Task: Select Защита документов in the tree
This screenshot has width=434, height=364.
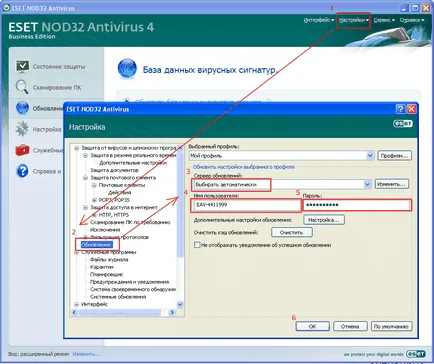Action: coord(114,170)
